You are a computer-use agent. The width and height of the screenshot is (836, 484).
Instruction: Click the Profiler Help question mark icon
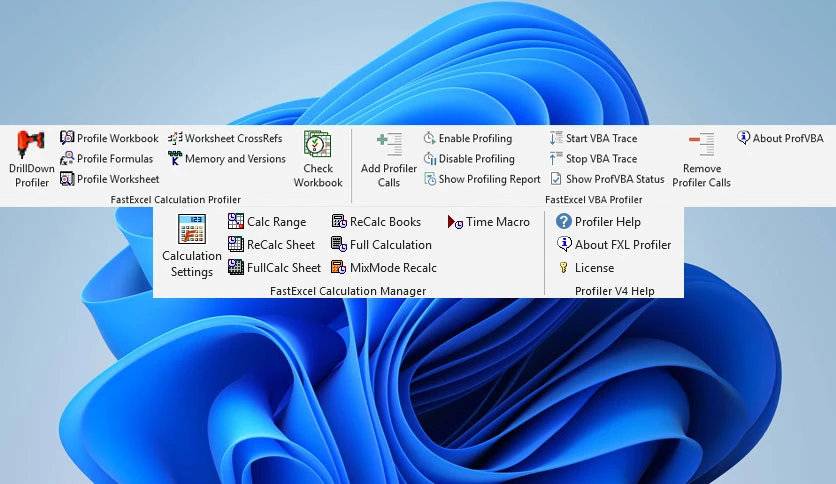tap(564, 221)
